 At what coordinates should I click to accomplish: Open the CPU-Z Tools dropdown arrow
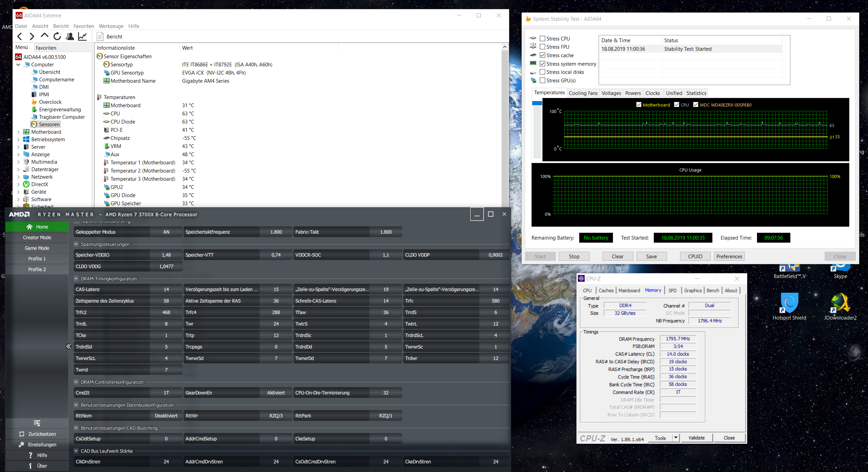pos(676,438)
